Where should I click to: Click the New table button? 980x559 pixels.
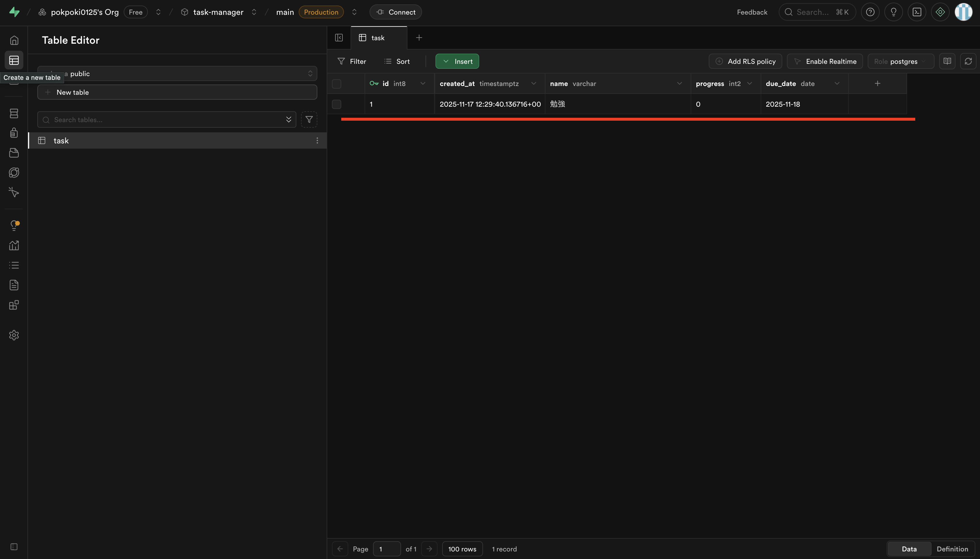click(x=177, y=92)
